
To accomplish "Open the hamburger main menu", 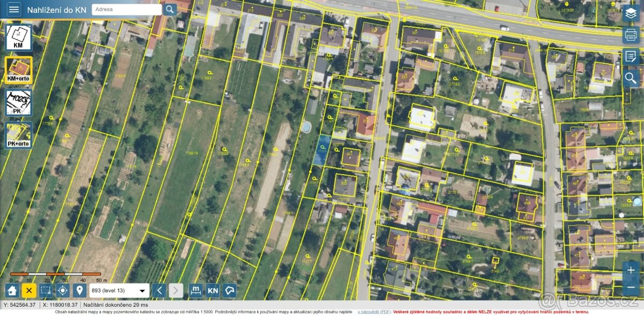I will tap(13, 9).
